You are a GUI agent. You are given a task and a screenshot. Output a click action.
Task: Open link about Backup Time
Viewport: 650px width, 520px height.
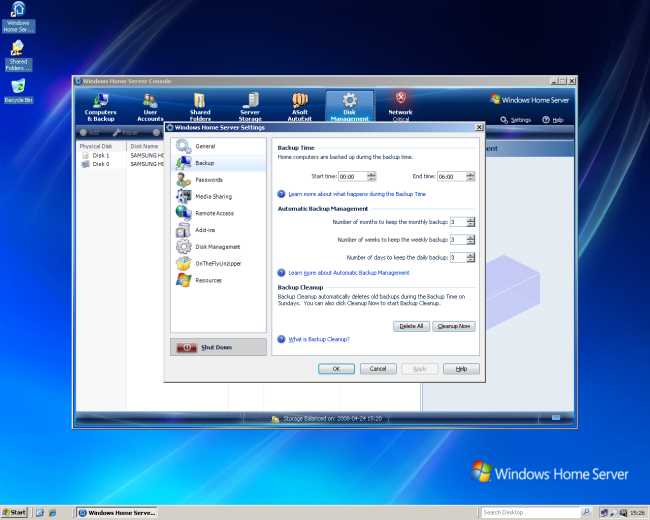(x=357, y=194)
